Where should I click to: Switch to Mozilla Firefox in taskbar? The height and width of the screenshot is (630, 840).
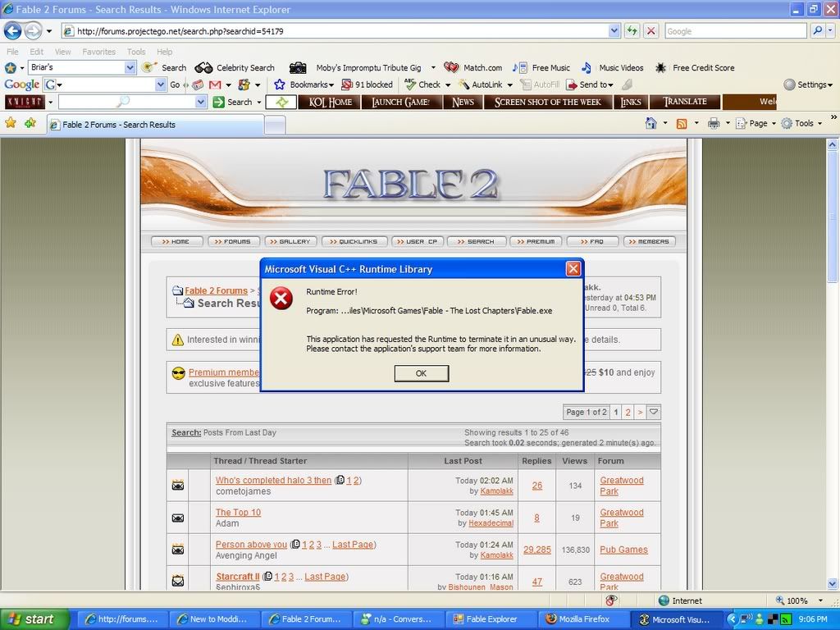tap(584, 619)
